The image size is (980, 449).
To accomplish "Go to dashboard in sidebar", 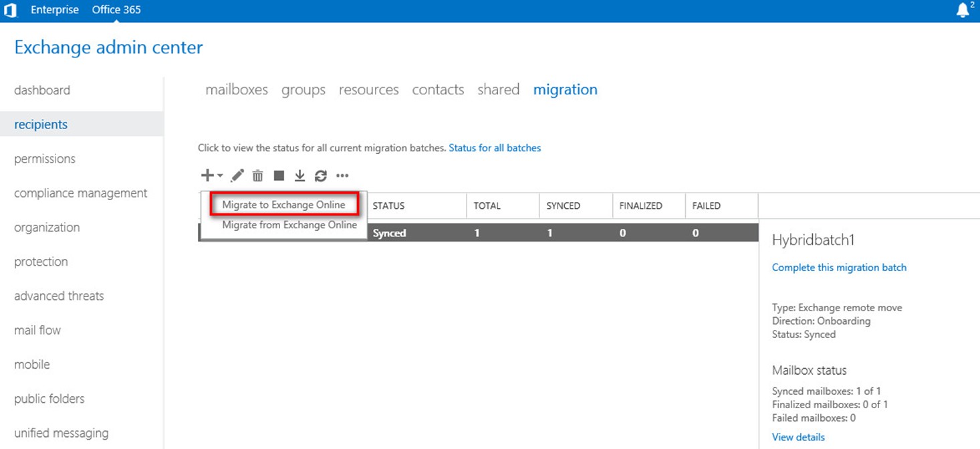I will 42,90.
